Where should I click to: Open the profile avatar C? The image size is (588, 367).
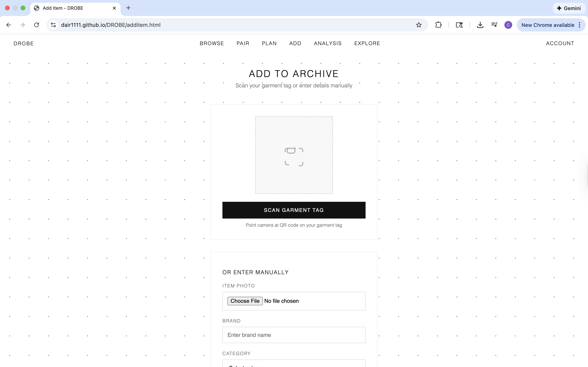(508, 25)
